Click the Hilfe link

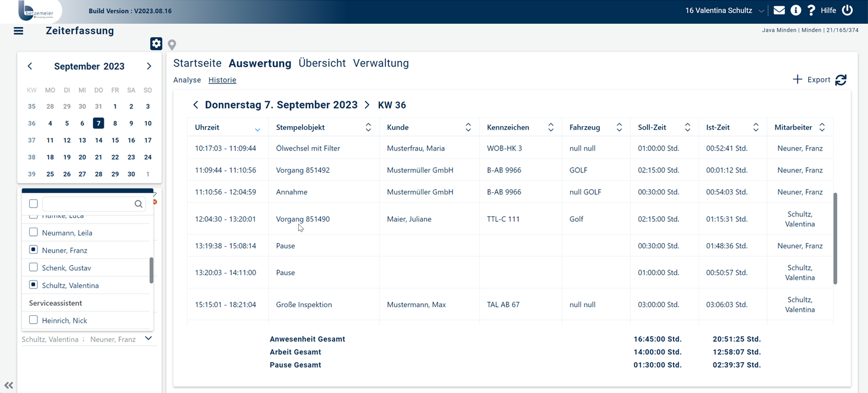tap(828, 11)
